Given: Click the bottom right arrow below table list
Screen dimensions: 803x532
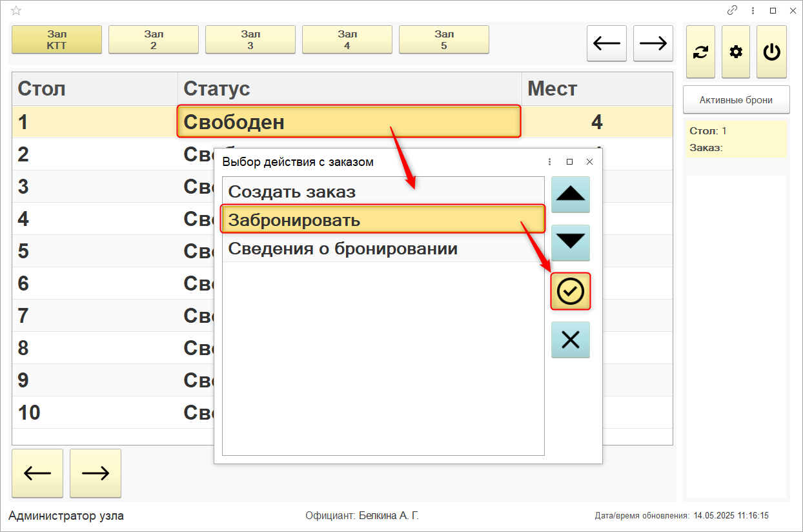Looking at the screenshot, I should tap(96, 473).
